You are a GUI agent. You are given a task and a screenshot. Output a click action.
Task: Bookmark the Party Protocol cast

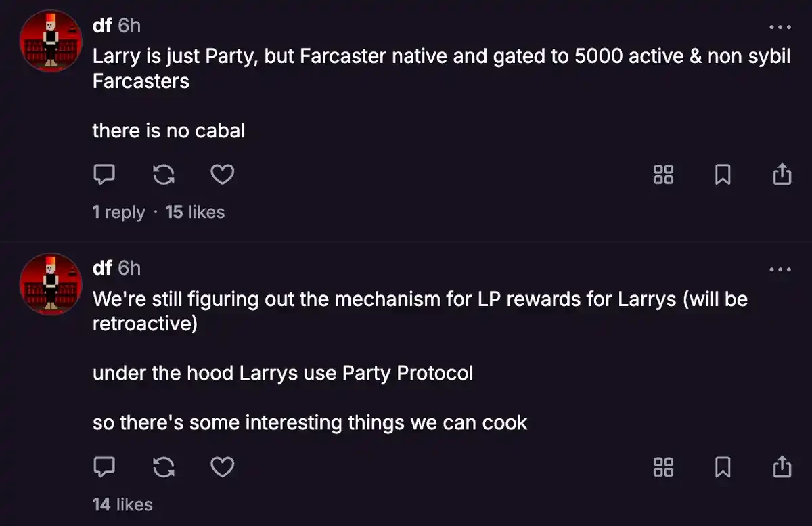point(723,467)
